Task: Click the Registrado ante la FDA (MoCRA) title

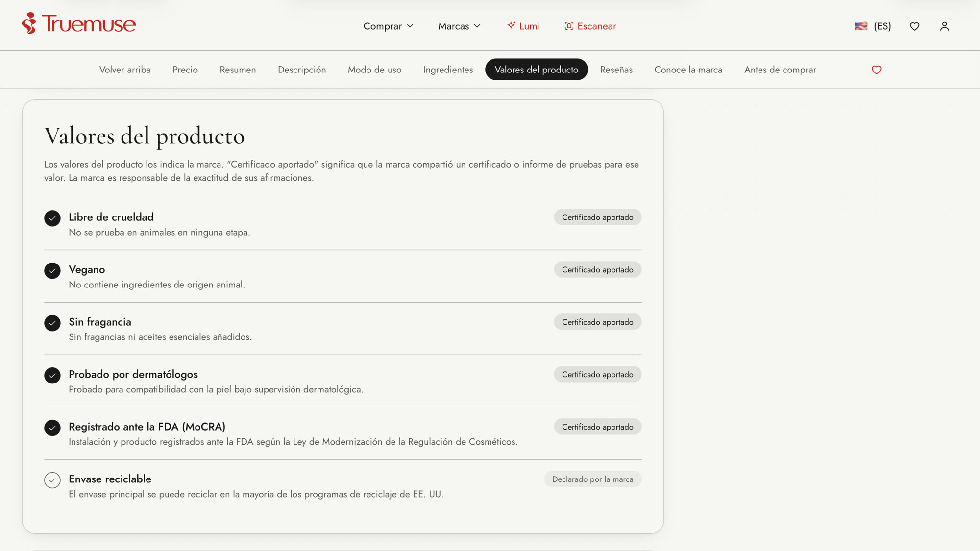Action: pos(147,427)
